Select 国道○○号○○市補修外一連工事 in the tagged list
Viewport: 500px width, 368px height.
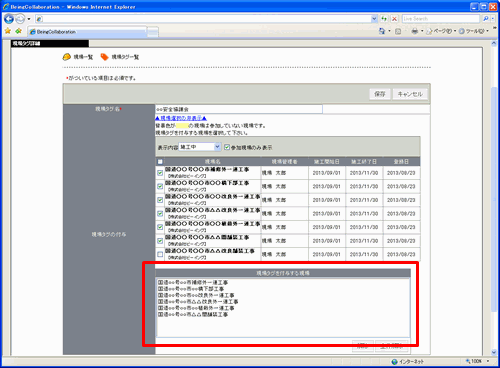tap(193, 282)
